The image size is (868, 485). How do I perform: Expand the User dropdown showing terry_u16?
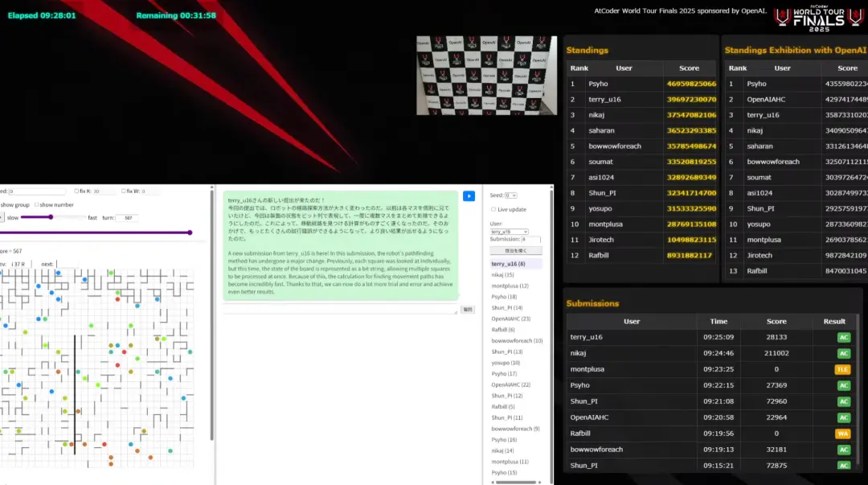(x=509, y=232)
